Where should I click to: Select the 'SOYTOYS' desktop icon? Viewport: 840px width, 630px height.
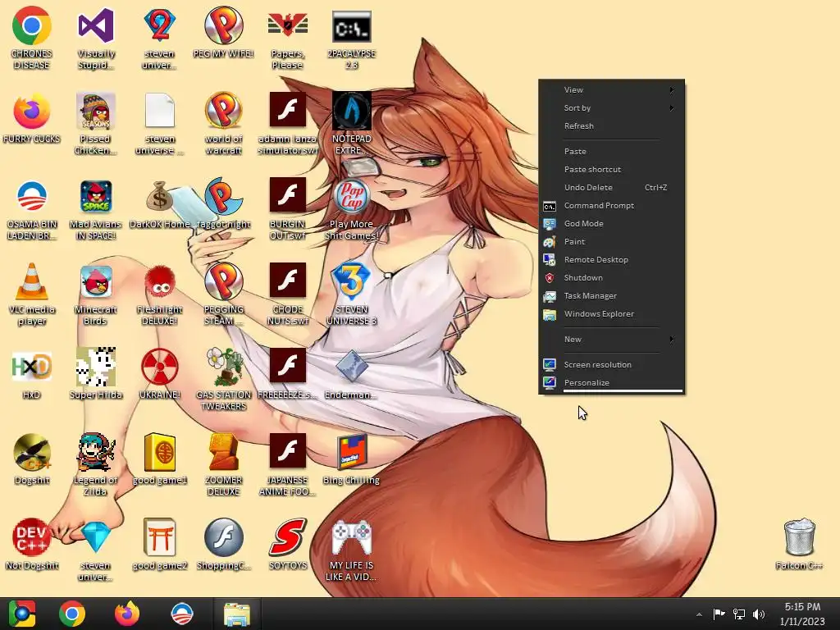(x=288, y=545)
